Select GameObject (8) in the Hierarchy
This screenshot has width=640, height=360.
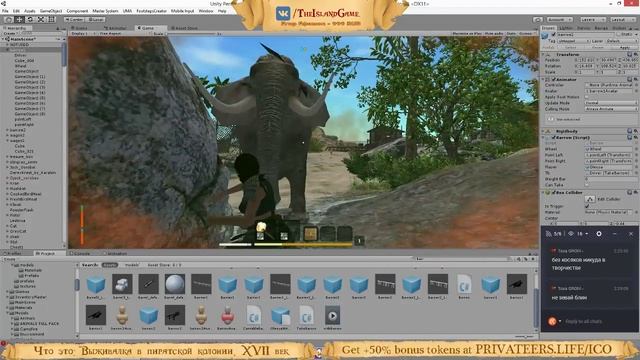coord(29,114)
